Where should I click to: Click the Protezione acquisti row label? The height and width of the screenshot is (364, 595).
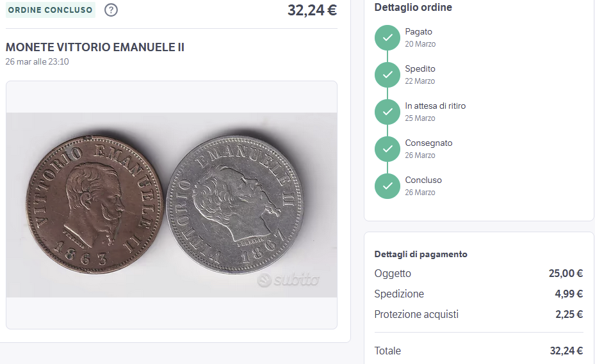[416, 314]
